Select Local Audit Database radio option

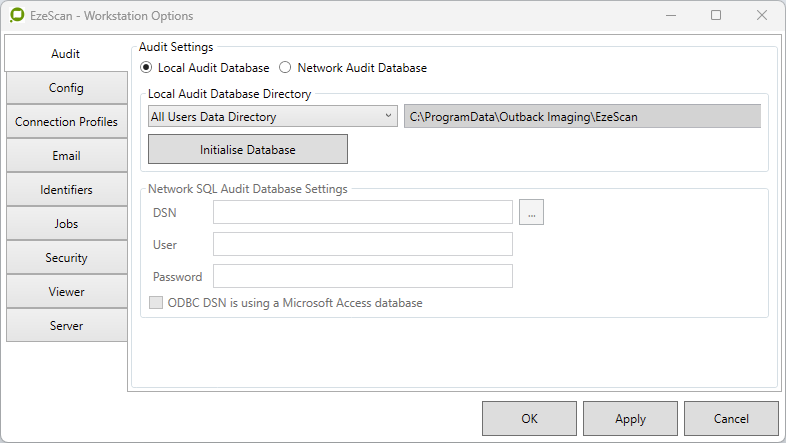147,68
